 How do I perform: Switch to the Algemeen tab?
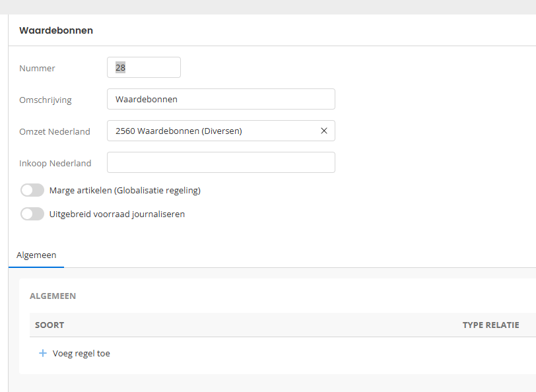tap(36, 255)
